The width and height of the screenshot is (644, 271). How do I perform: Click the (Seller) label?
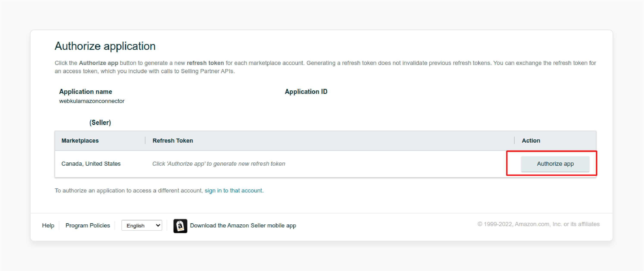100,123
